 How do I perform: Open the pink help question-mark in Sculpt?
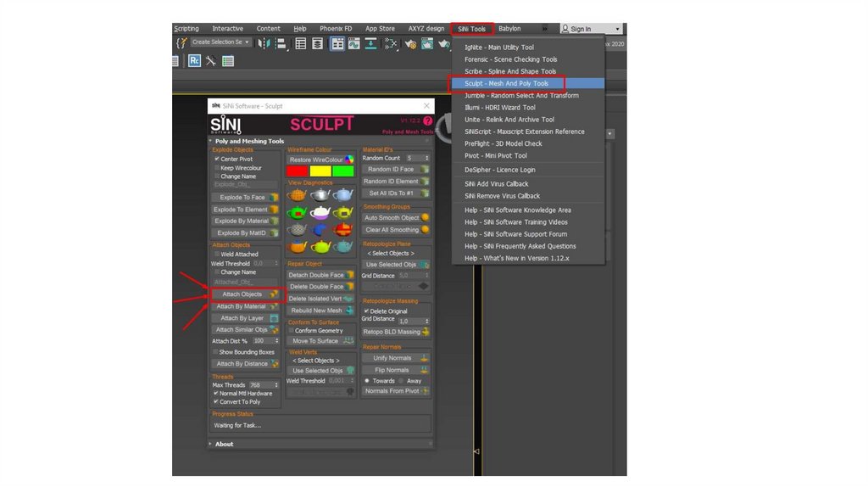click(x=428, y=120)
